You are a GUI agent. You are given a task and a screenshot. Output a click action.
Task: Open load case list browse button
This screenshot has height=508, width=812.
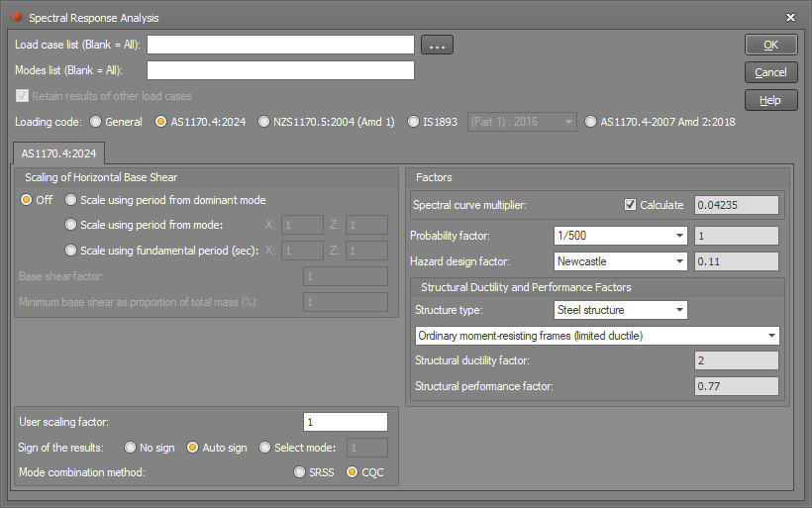click(437, 45)
